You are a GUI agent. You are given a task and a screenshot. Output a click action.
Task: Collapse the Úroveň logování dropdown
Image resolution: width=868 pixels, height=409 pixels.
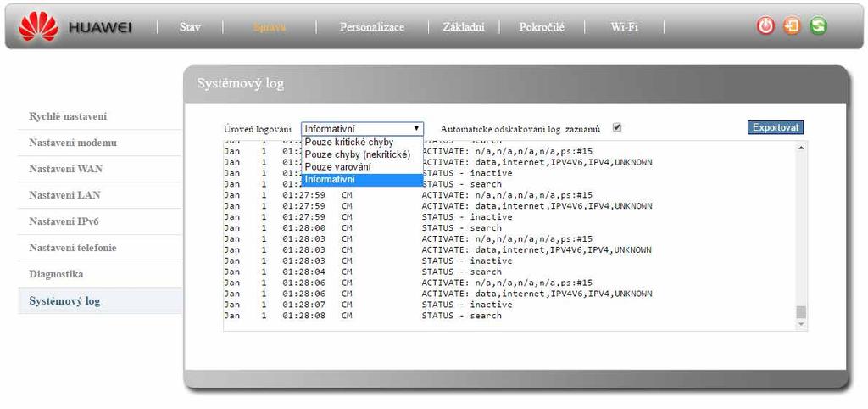click(x=363, y=129)
